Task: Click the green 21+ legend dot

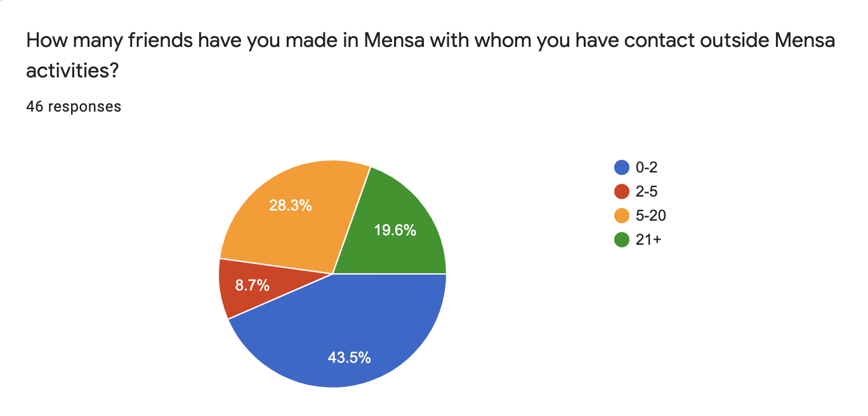Action: [x=622, y=240]
